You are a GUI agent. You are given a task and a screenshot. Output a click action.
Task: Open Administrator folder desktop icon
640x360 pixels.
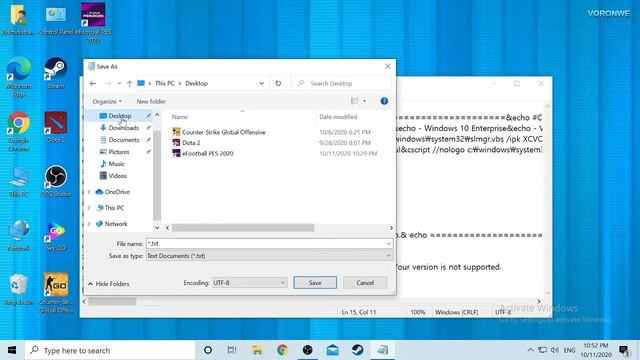click(x=19, y=19)
